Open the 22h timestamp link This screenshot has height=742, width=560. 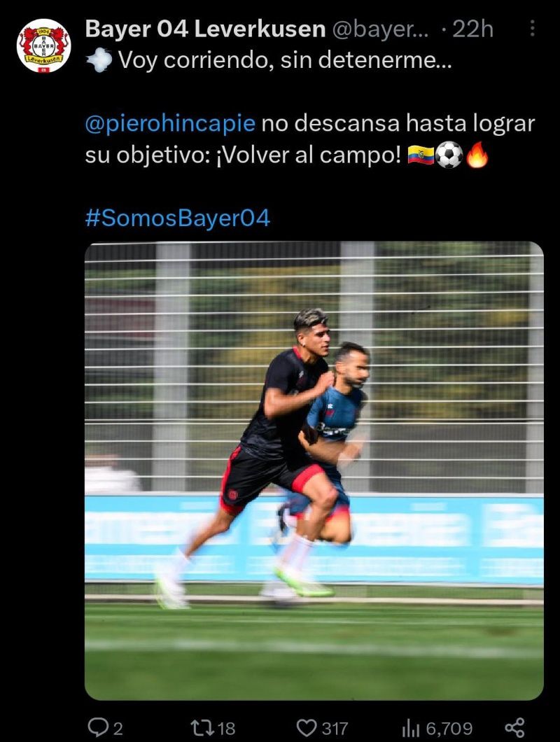tap(472, 29)
